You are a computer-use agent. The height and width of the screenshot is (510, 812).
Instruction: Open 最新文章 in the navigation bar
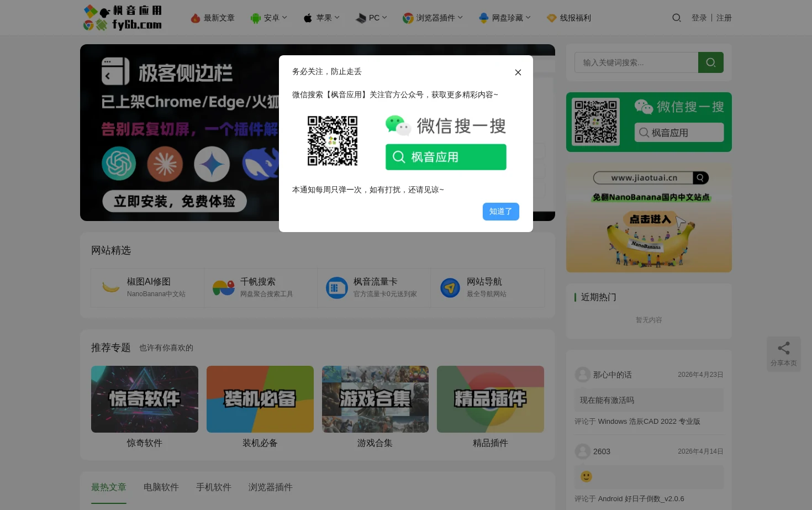point(219,18)
